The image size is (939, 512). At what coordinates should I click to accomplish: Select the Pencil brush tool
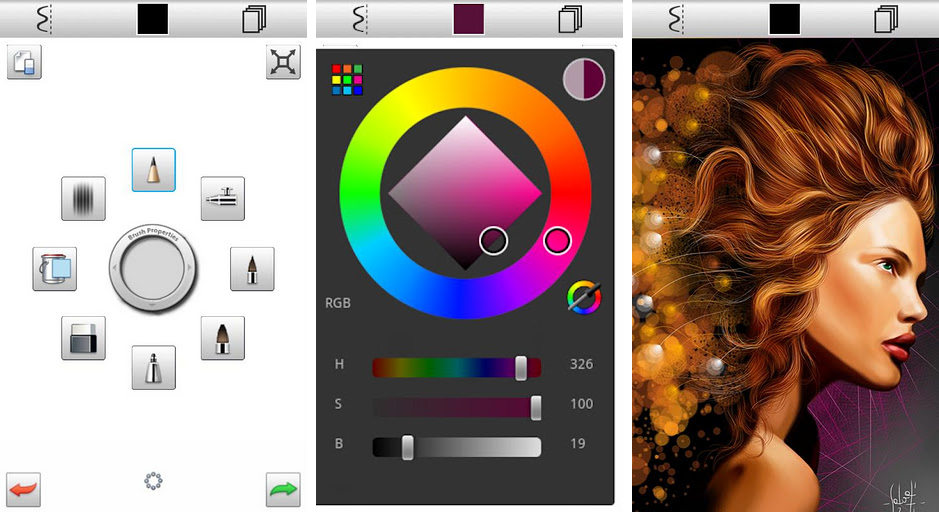[153, 170]
